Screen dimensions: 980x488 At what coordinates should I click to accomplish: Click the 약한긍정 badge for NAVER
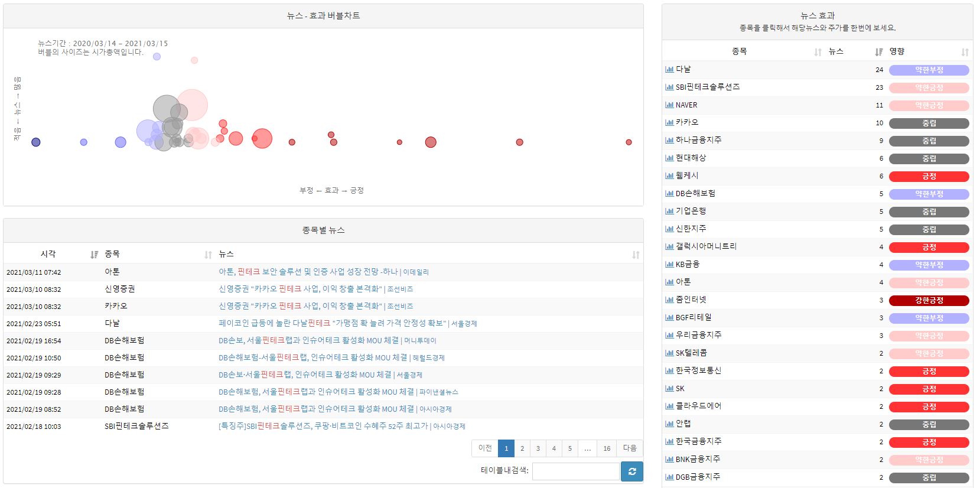coord(929,105)
